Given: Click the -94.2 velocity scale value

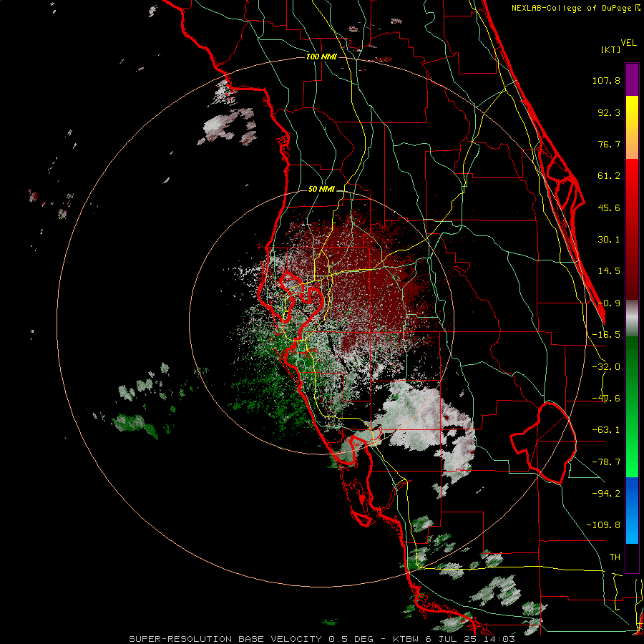Looking at the screenshot, I should (x=606, y=494).
